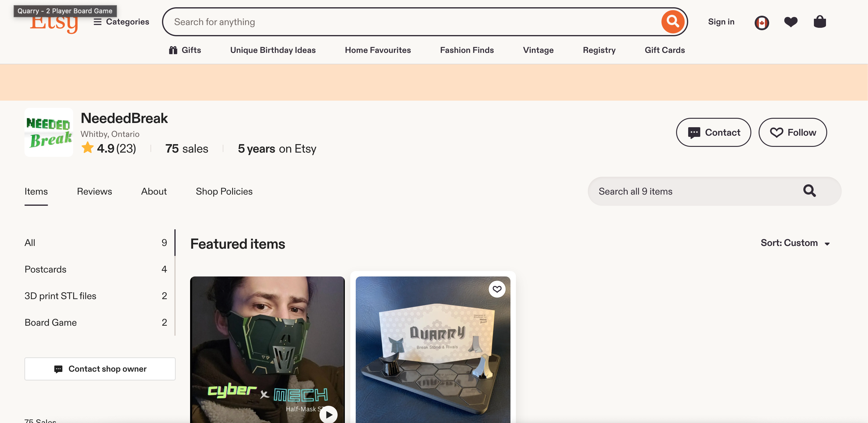Click '5 years on Etsy' text
This screenshot has width=868, height=423.
(277, 149)
